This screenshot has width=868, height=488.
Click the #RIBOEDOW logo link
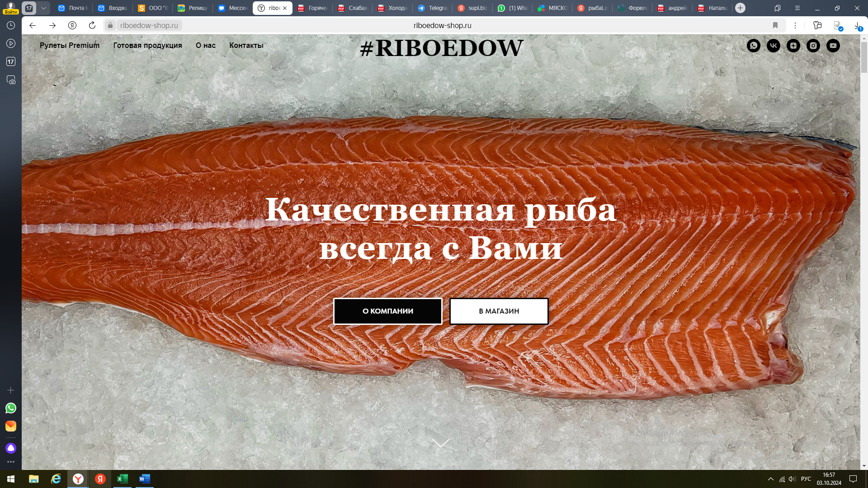pyautogui.click(x=442, y=48)
